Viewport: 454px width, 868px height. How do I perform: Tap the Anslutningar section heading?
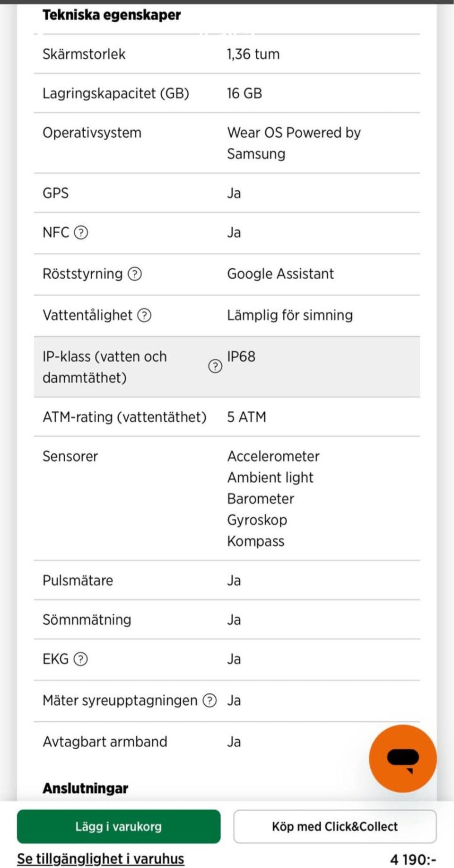click(x=86, y=788)
